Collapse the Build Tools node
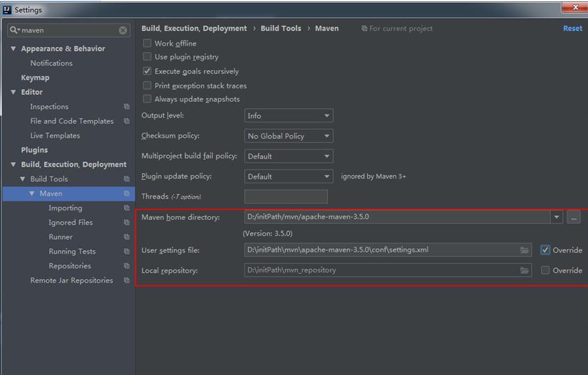 coord(23,179)
